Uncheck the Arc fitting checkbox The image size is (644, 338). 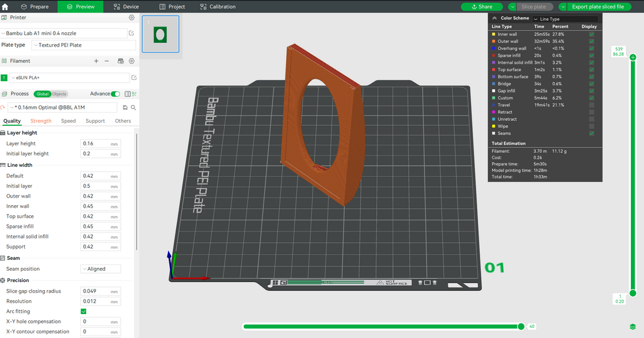pos(84,312)
